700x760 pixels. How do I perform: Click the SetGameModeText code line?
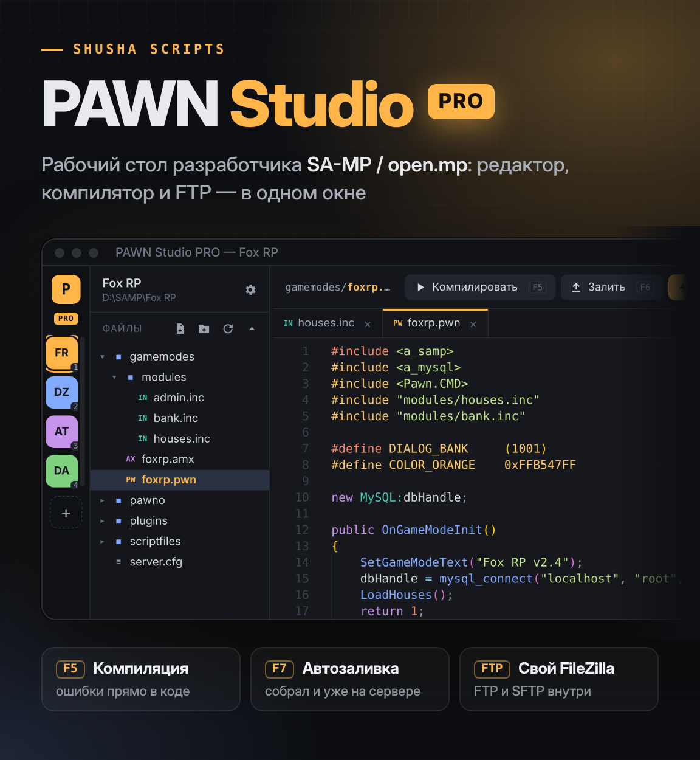pos(472,562)
